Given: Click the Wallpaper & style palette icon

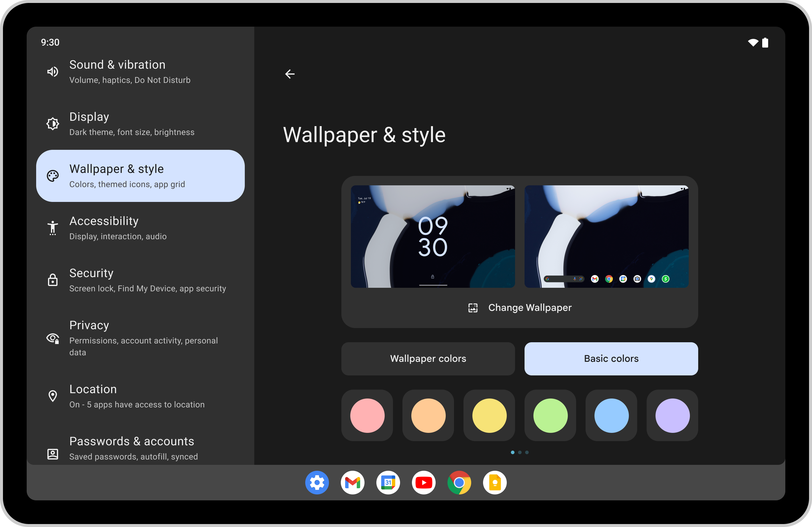Looking at the screenshot, I should 53,176.
